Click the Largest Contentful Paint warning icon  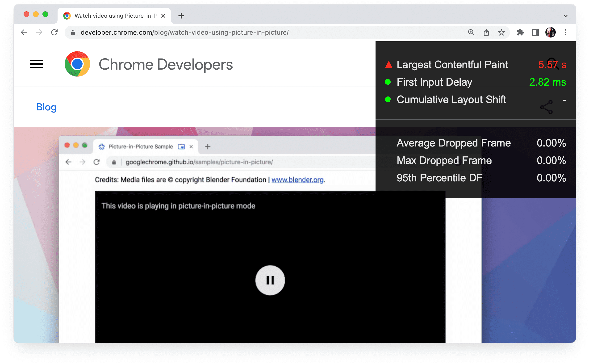click(x=388, y=65)
